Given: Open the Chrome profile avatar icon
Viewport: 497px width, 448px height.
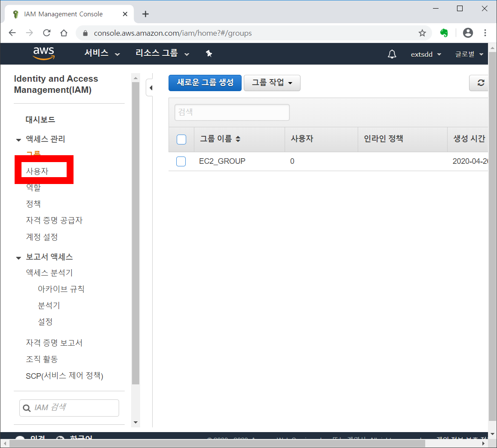Looking at the screenshot, I should pos(468,33).
